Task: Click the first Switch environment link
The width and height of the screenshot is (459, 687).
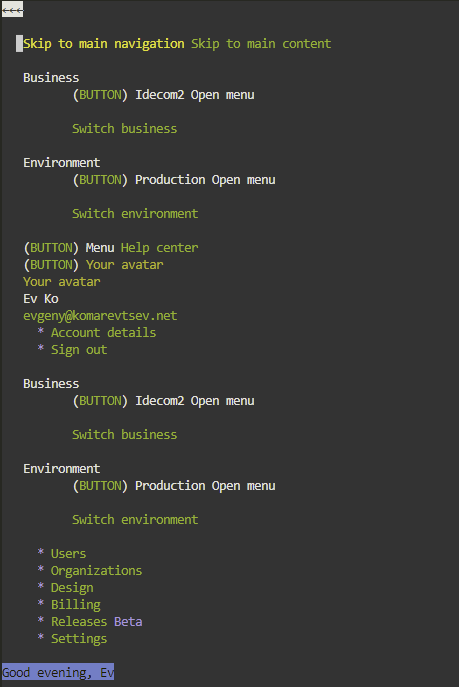Action: click(135, 214)
